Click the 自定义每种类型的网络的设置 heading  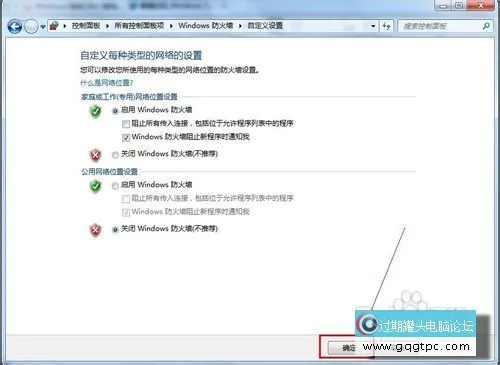[x=141, y=55]
